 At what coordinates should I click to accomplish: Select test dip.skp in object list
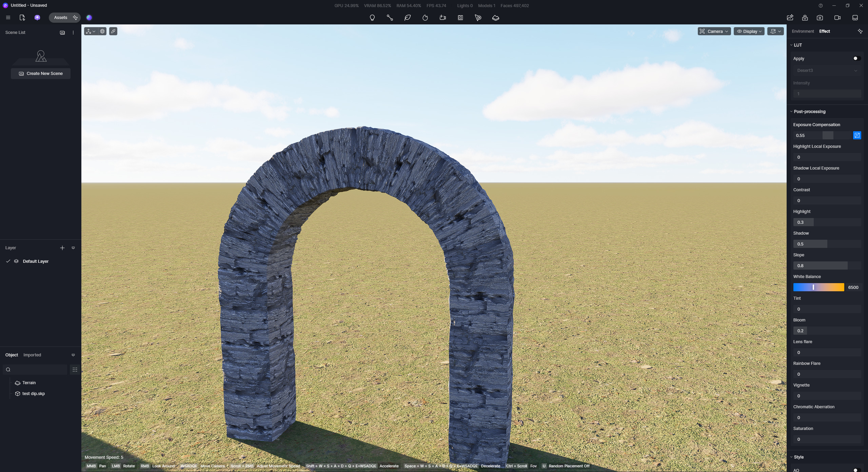33,394
